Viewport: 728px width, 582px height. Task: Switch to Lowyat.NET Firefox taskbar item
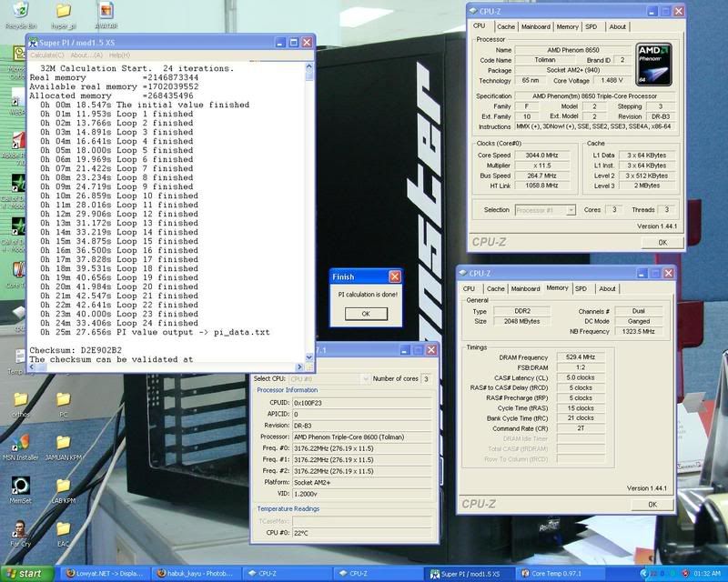point(105,574)
